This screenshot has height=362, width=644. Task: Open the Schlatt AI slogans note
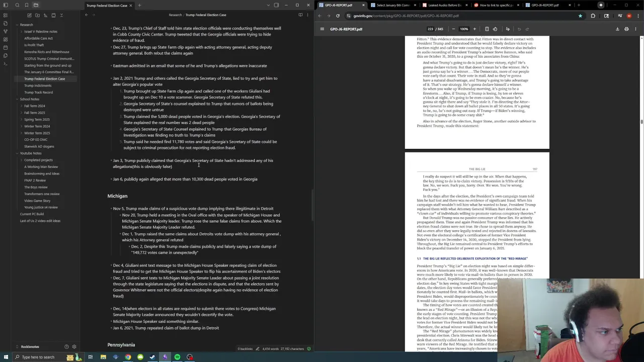point(39,146)
